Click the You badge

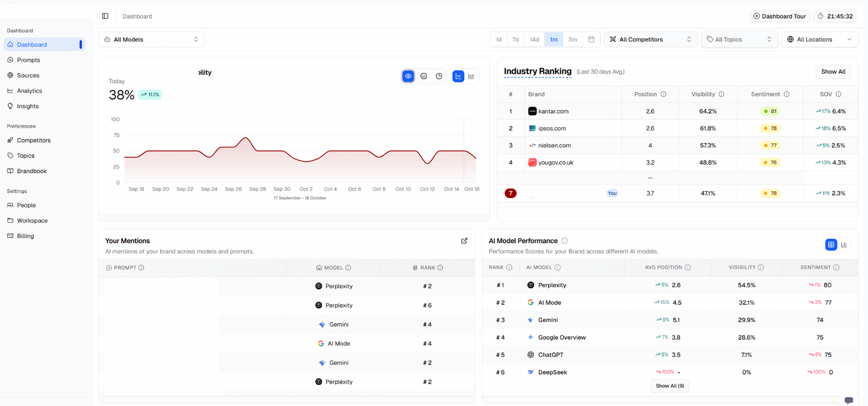pos(612,193)
